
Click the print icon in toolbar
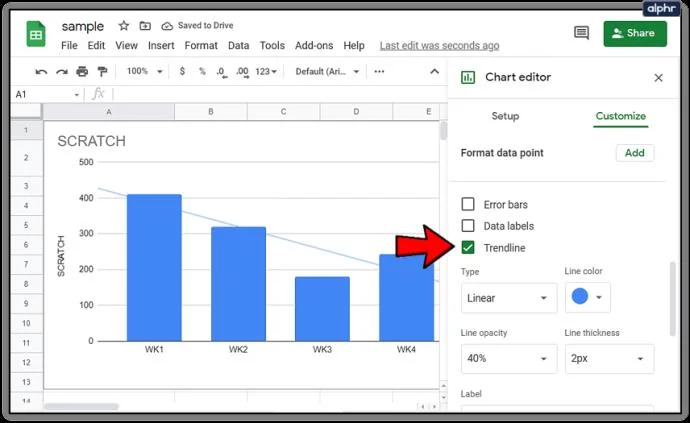point(82,71)
